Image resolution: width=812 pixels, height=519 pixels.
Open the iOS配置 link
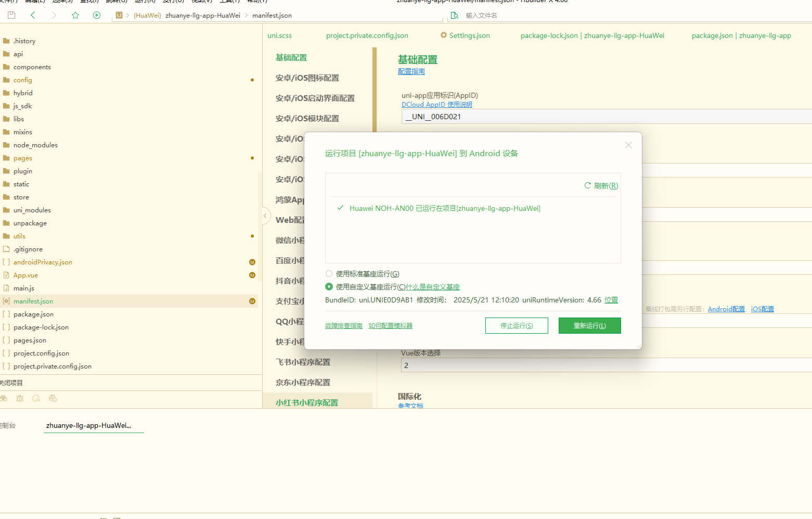[x=763, y=309]
